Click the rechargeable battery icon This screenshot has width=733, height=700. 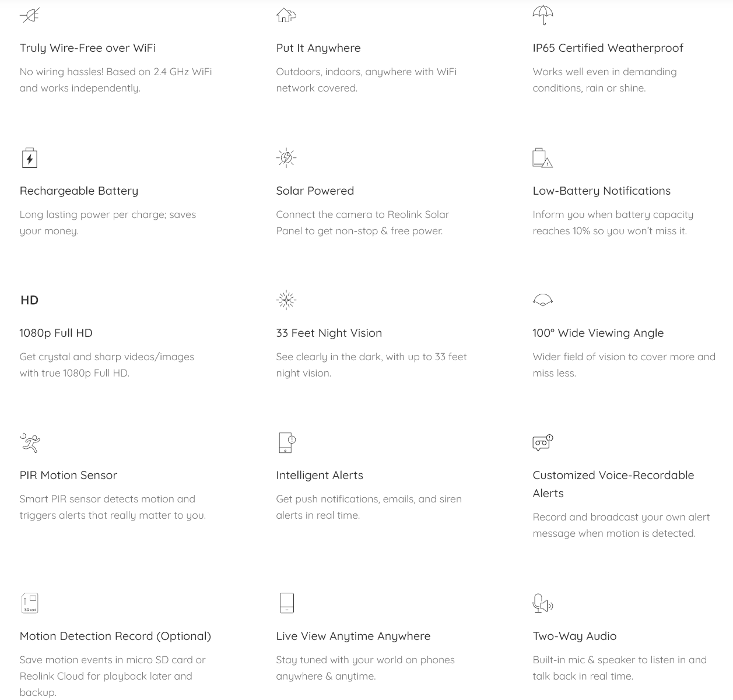29,158
